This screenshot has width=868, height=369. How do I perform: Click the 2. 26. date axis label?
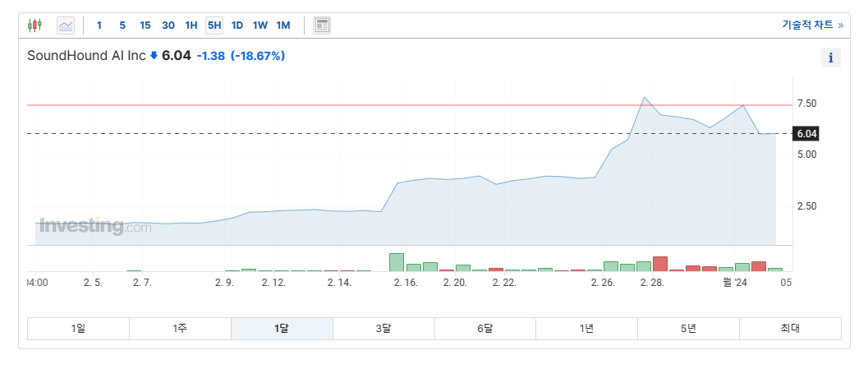click(x=603, y=283)
